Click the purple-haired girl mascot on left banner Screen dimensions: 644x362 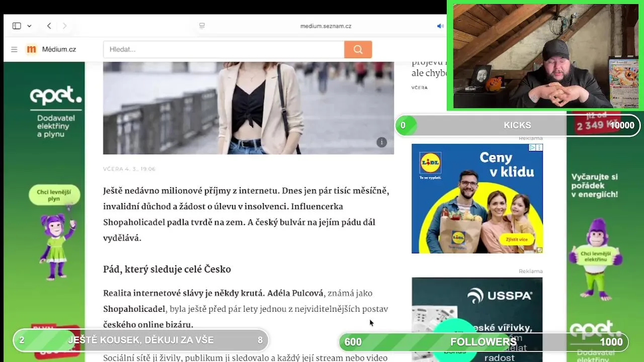coord(58,245)
